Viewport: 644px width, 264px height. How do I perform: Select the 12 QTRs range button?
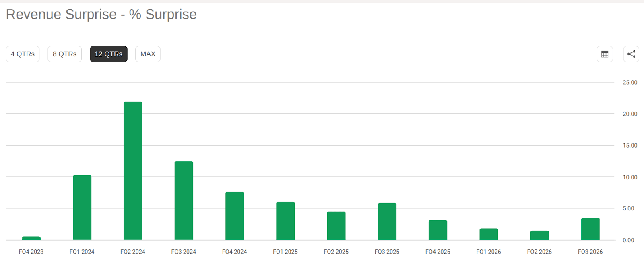[108, 54]
